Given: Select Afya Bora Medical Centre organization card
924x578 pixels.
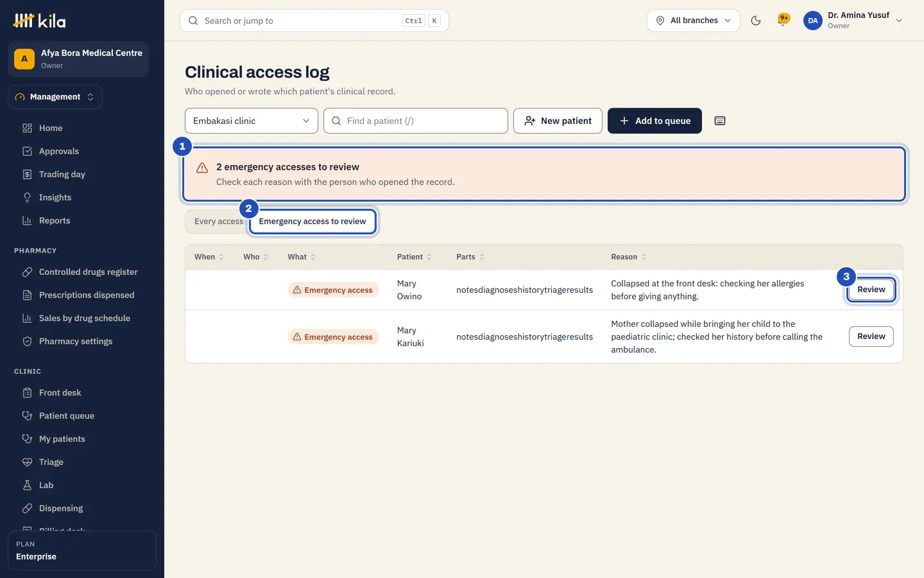Looking at the screenshot, I should (x=78, y=59).
